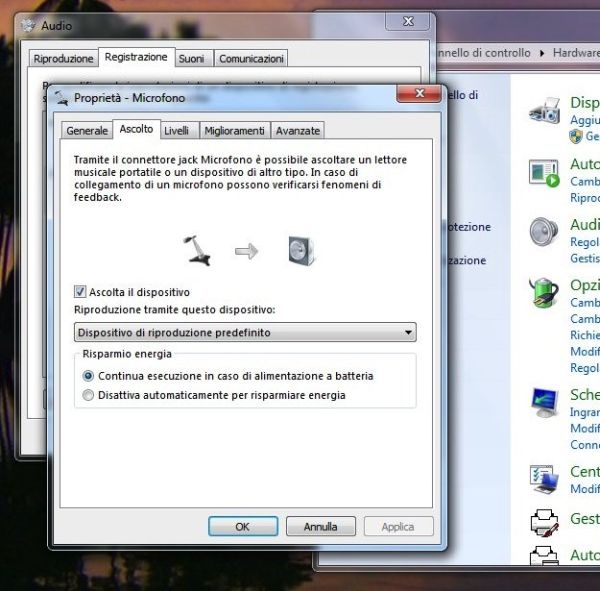Image resolution: width=600 pixels, height=591 pixels.
Task: Click the Schermo monitor icon
Action: 544,403
